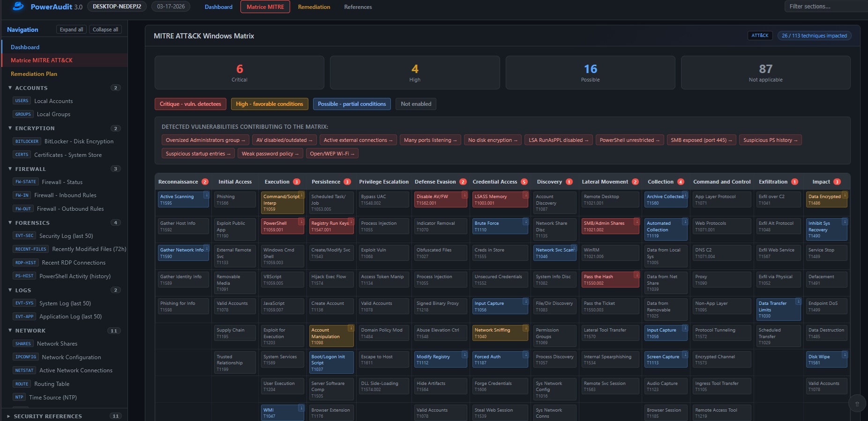Collapse the LOGS section in navigation
The height and width of the screenshot is (421, 868).
point(64,290)
